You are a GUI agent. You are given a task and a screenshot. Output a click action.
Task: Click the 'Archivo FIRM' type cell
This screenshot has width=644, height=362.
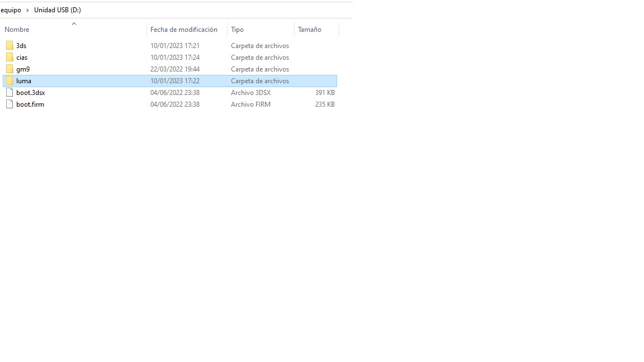tap(250, 104)
